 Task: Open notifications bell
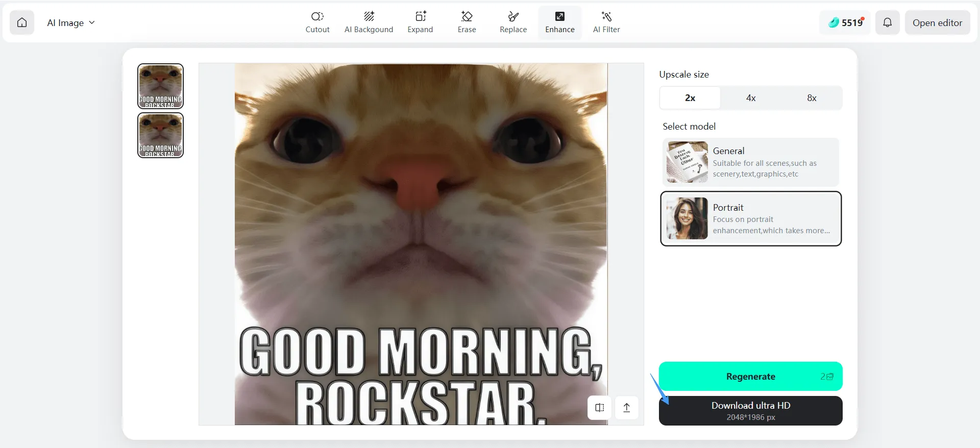(888, 22)
